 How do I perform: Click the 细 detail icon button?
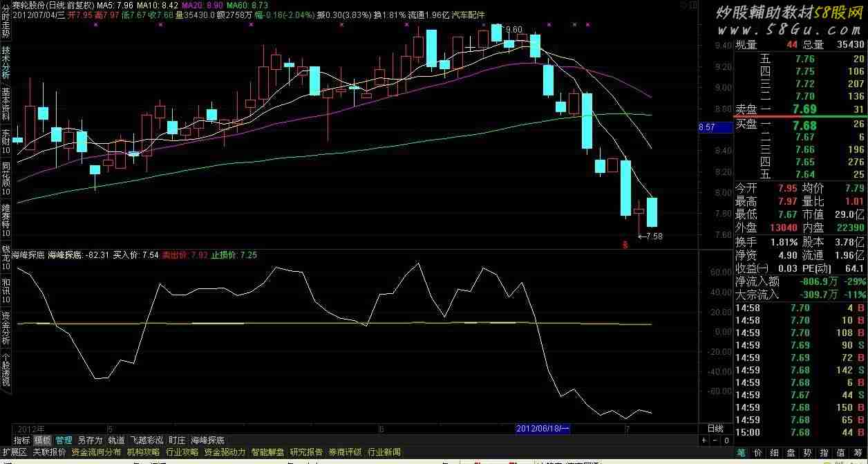coord(775,452)
